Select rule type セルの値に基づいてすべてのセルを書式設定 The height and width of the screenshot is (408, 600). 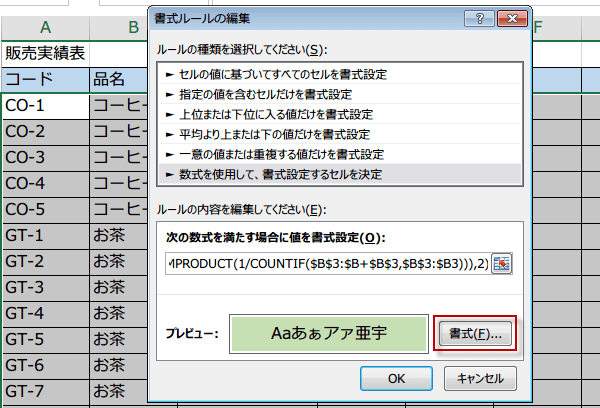pos(340,74)
